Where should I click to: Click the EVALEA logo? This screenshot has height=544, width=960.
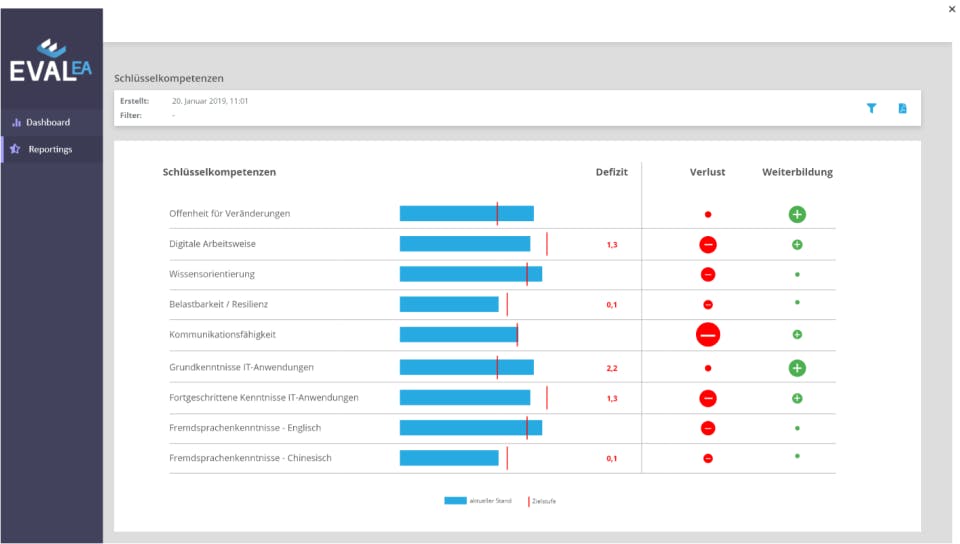coord(51,61)
